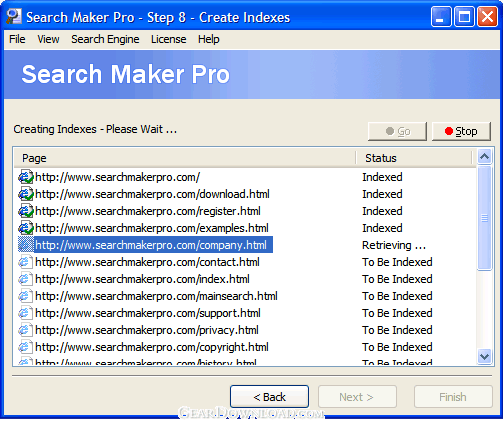This screenshot has height=421, width=503.
Task: Click the icon next to register.html row
Action: click(x=26, y=211)
